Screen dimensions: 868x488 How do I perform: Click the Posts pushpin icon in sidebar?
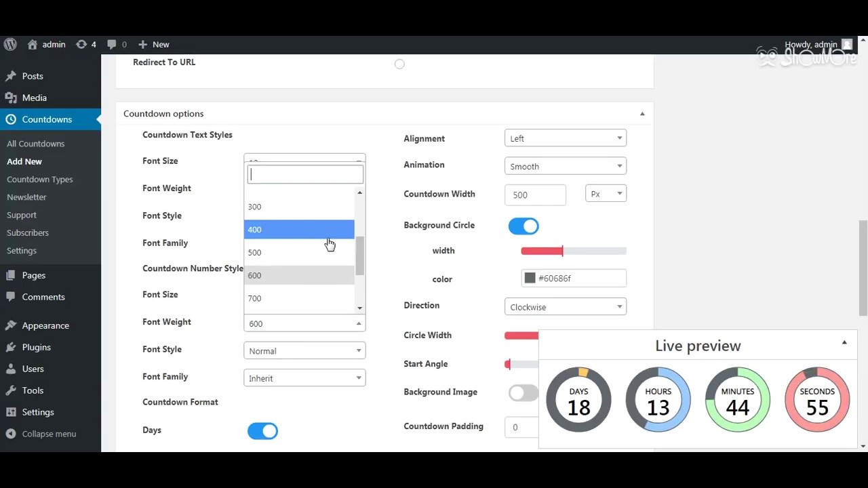tap(11, 76)
